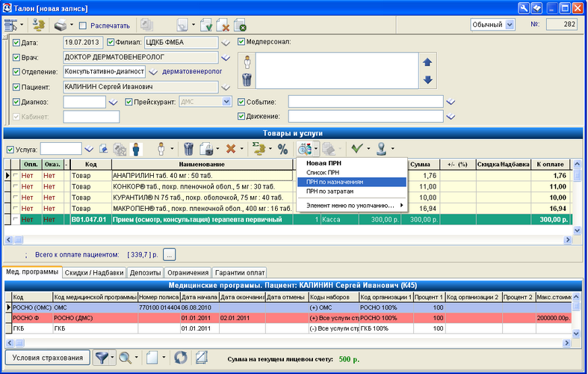Click the percent discount icon
This screenshot has height=374, width=588.
coord(282,150)
